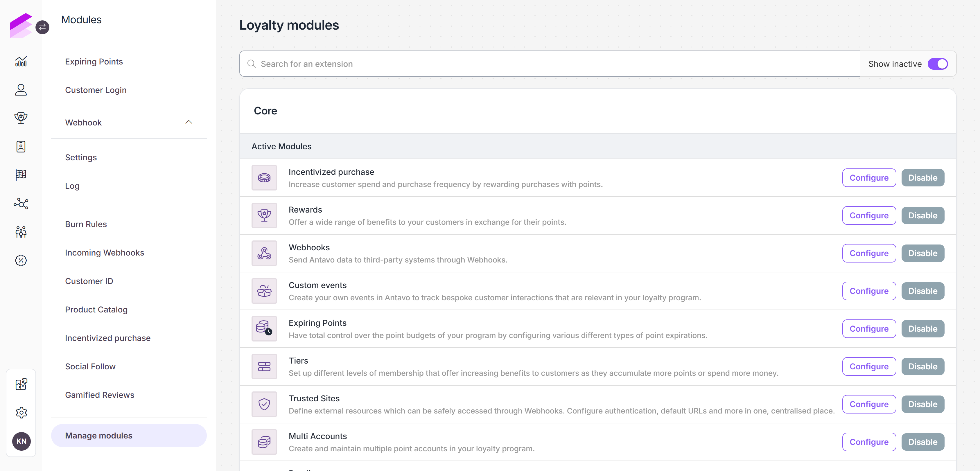This screenshot has width=980, height=471.
Task: Open the people group icon in sidebar
Action: tap(21, 232)
